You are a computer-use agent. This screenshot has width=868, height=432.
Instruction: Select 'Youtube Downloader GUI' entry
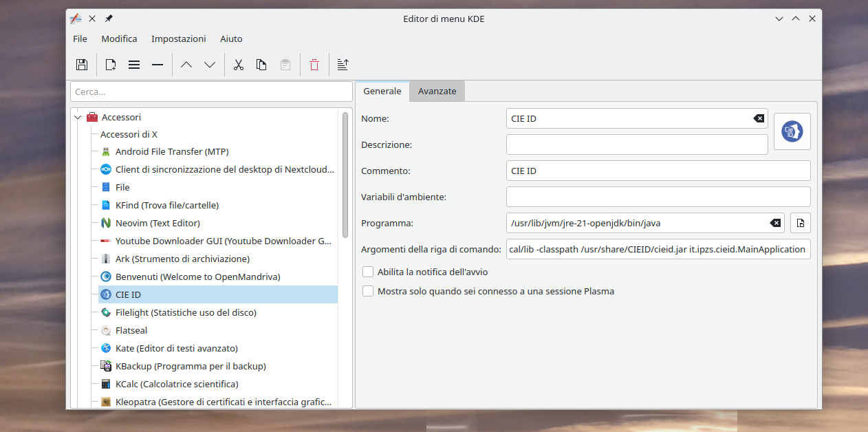pyautogui.click(x=224, y=241)
